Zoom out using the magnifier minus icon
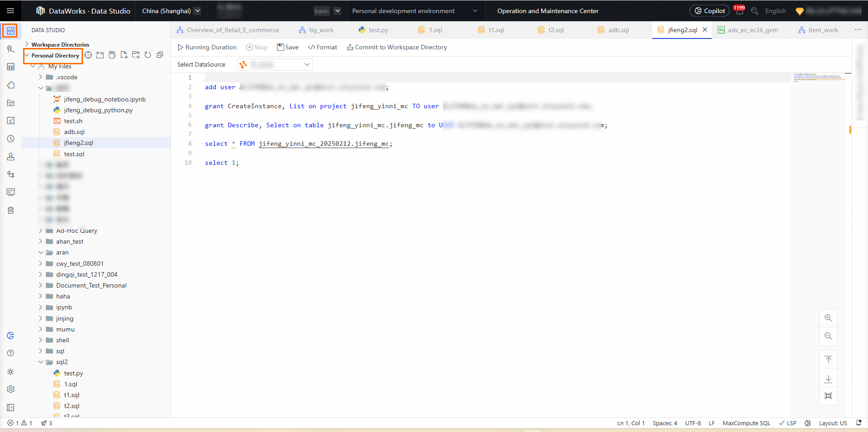This screenshot has width=868, height=432. pos(828,336)
